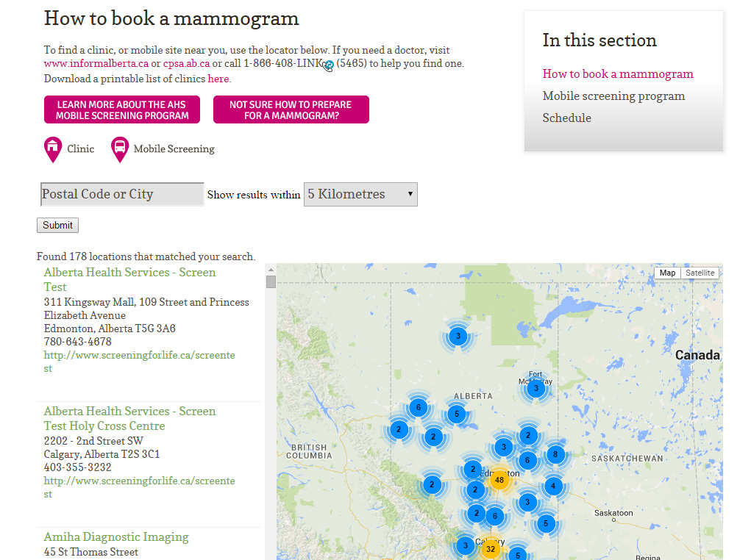751x560 pixels.
Task: Open the www.informalberta.ca link
Action: [x=96, y=63]
